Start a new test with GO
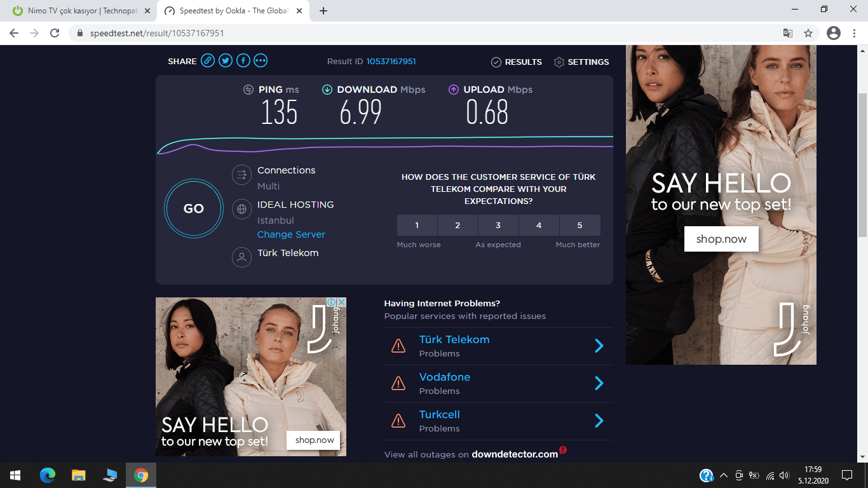The height and width of the screenshot is (488, 868). [x=194, y=208]
